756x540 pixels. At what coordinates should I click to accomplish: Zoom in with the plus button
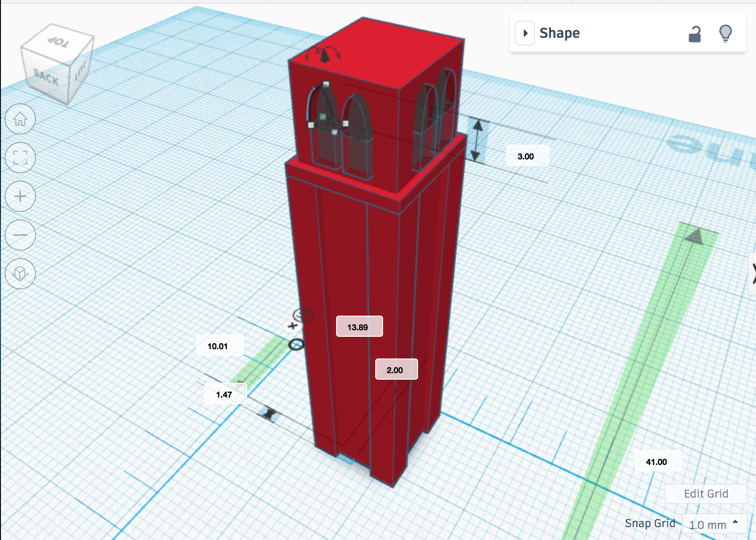[x=20, y=196]
